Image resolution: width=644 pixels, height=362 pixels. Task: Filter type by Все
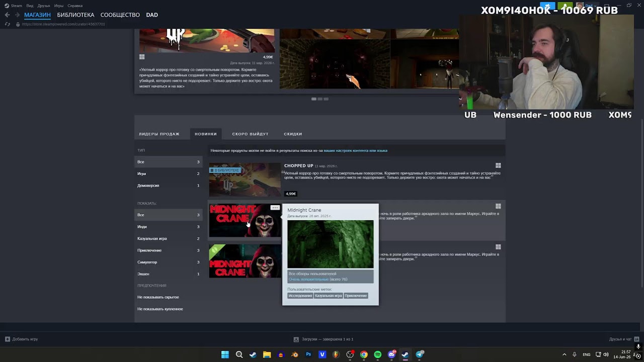(x=169, y=162)
